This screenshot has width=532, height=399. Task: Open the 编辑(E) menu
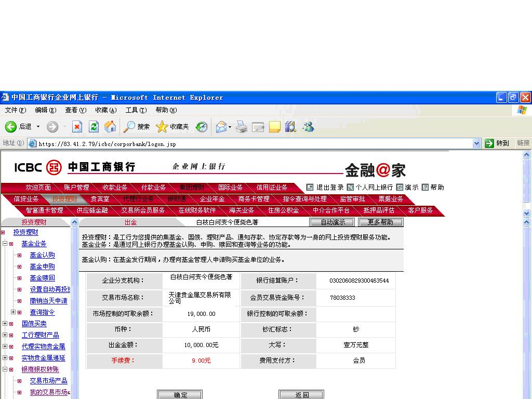(46, 110)
